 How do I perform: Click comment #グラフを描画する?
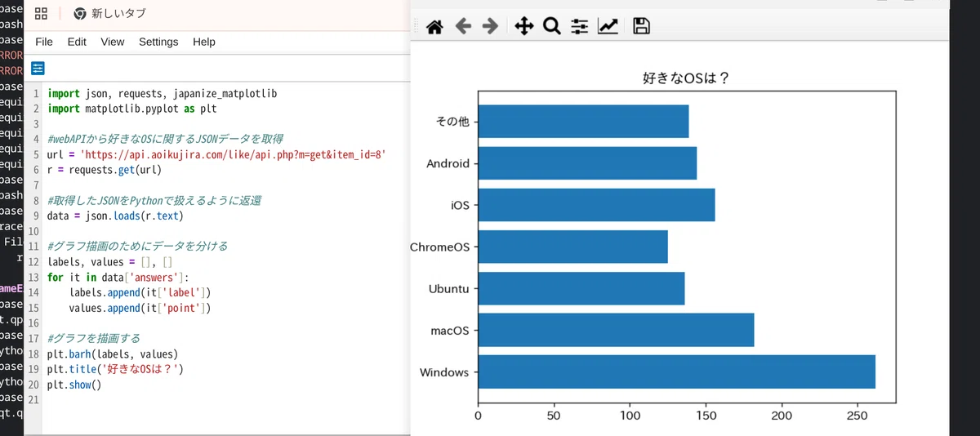click(x=94, y=338)
